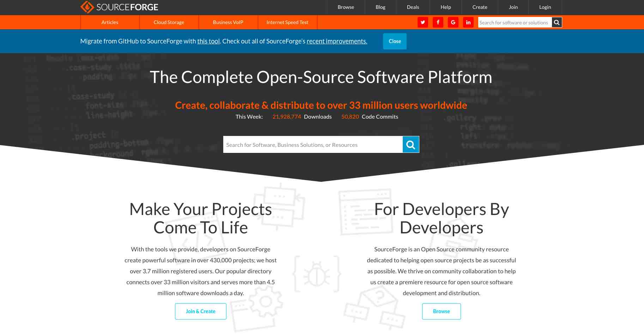The width and height of the screenshot is (644, 334).
Task: Go to the Blog menu item
Action: [380, 7]
